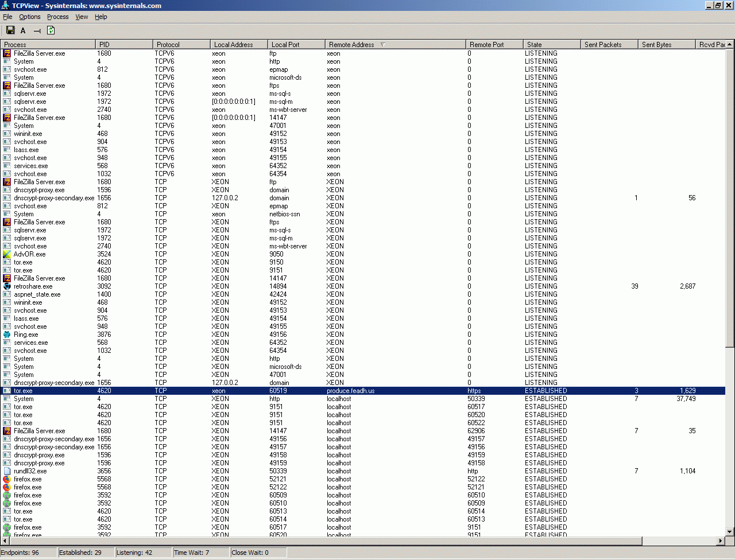Click the Ring.exe process icon
The image size is (735, 560).
(x=7, y=335)
